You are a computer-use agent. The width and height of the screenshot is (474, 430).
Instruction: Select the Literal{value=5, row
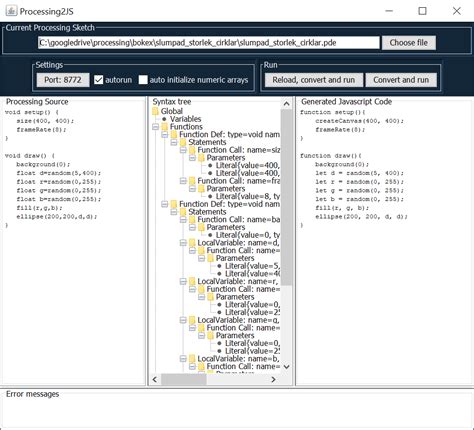click(x=252, y=266)
